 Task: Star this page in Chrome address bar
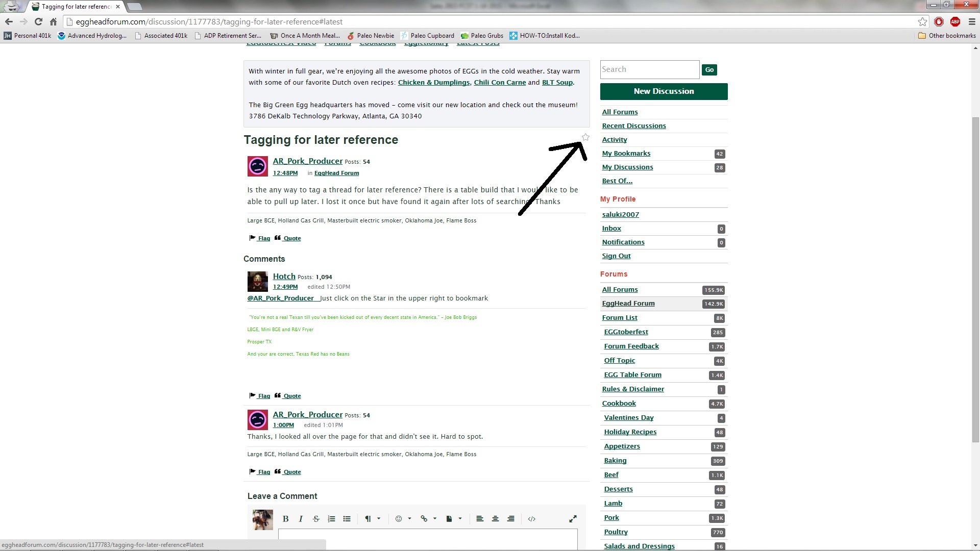922,21
